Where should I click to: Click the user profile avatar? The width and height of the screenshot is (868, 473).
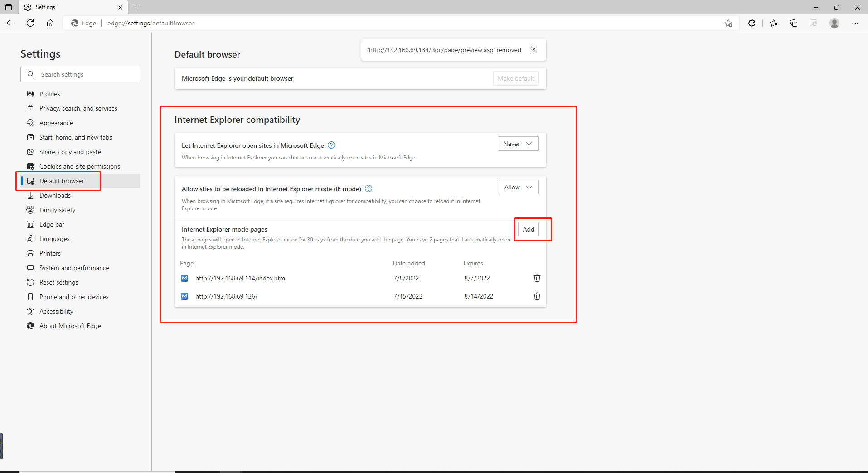point(834,23)
